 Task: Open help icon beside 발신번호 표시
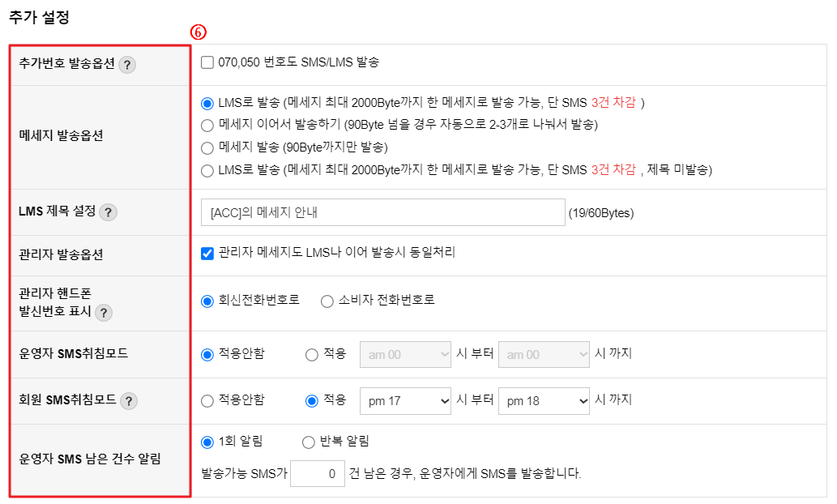pos(104,312)
